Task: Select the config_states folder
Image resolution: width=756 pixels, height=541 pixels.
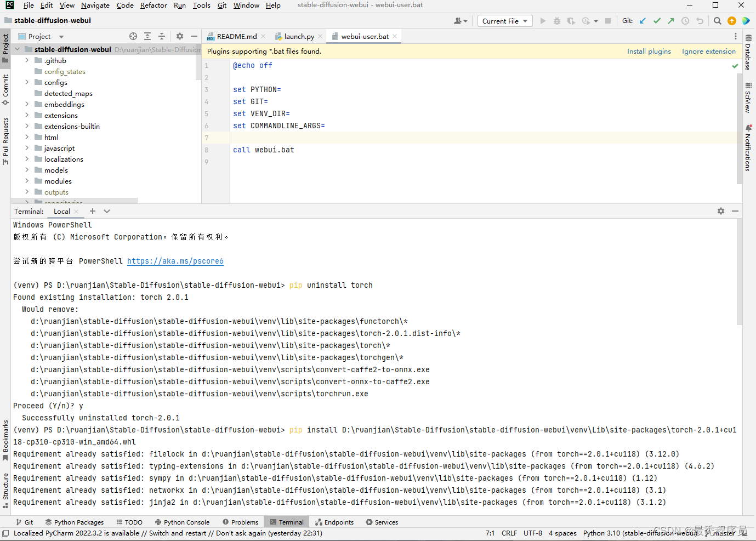Action: pos(65,71)
